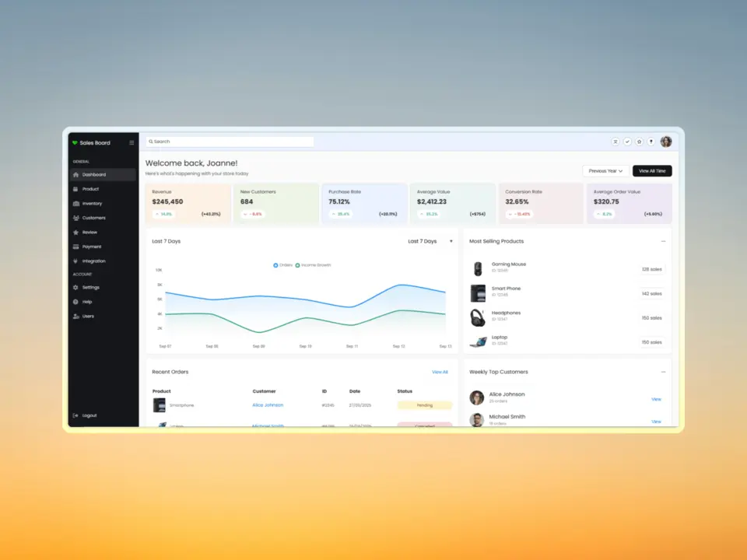Expand the Previous Year selector

pos(606,171)
